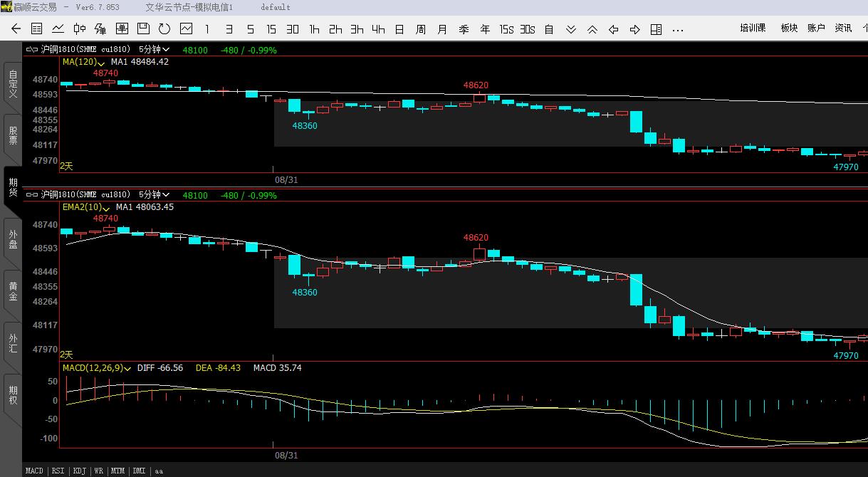
Task: Open the 培训课 link
Action: tap(752, 28)
